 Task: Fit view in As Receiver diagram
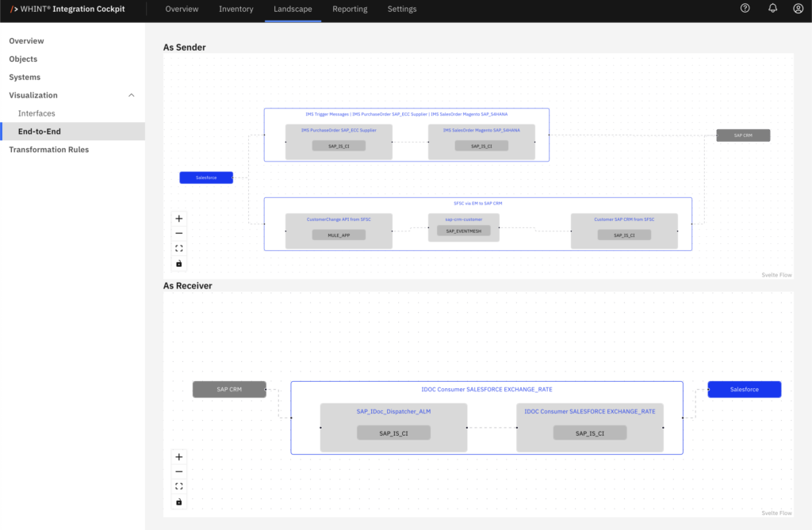pyautogui.click(x=179, y=486)
